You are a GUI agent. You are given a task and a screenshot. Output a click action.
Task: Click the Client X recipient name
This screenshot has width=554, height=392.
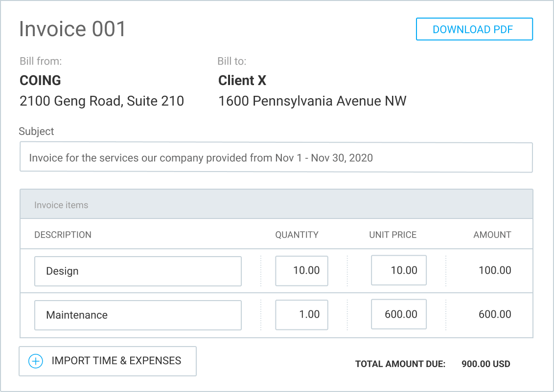(242, 80)
